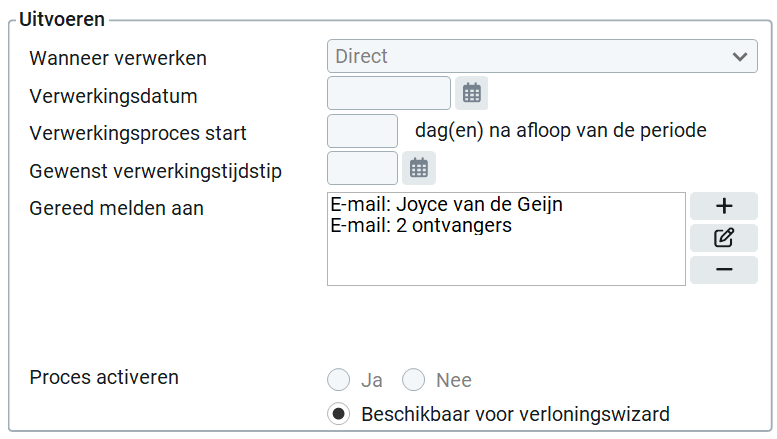
Task: Click the chevron arrow of the Direct combo box
Action: coord(740,56)
